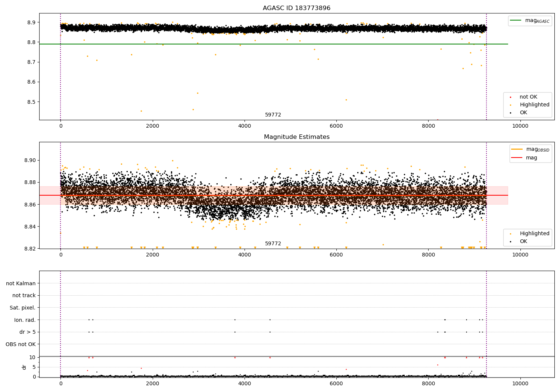Click the green mag AGASC legend line

[x=516, y=21]
